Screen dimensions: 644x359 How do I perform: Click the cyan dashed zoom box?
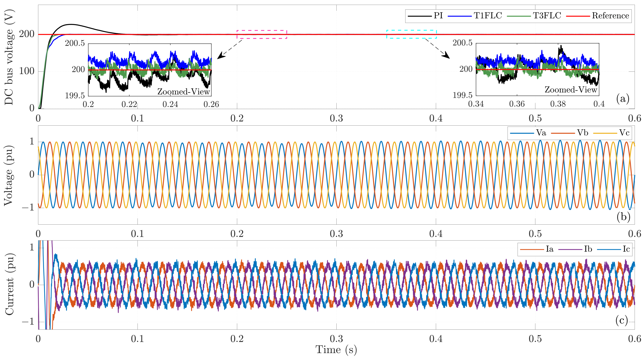[x=412, y=34]
